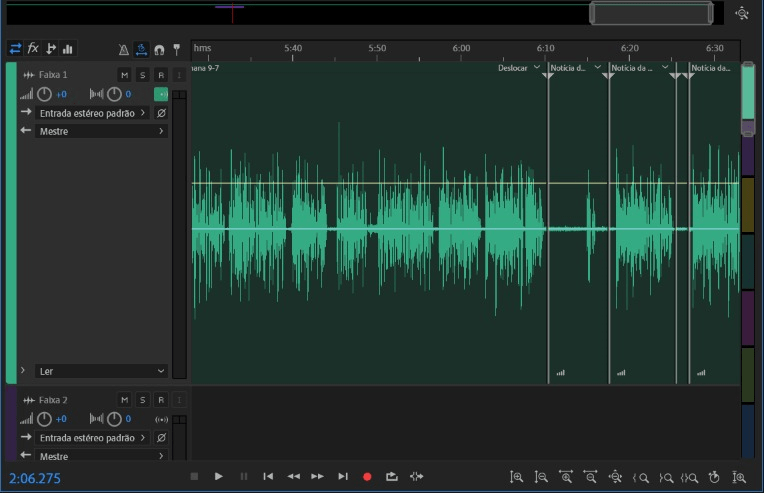Click Zoom In at In Point icon

click(640, 478)
